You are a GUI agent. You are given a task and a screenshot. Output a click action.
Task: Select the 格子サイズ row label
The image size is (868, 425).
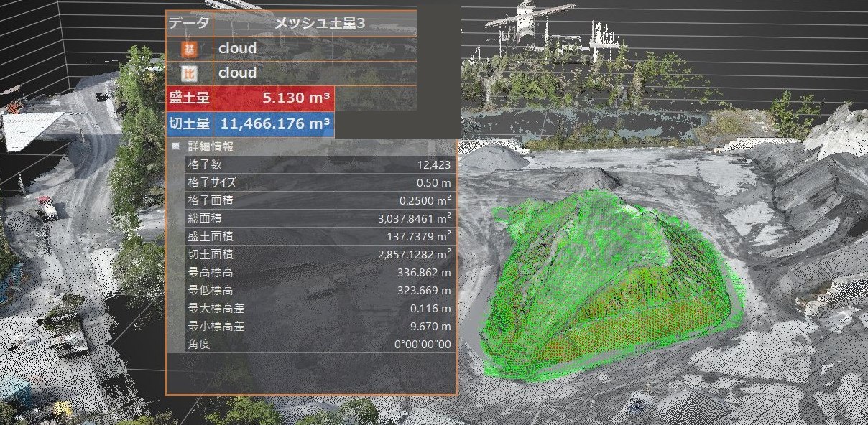coord(212,182)
